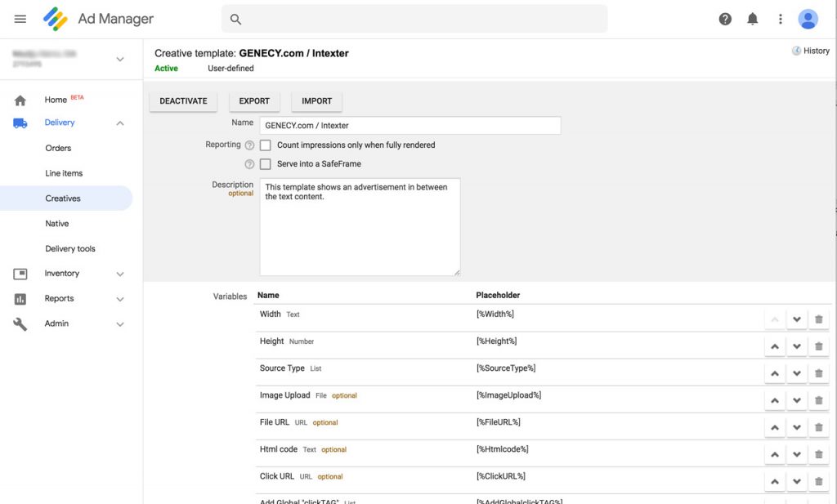Expand the Reports section chevron
The height and width of the screenshot is (504, 837).
tap(120, 299)
